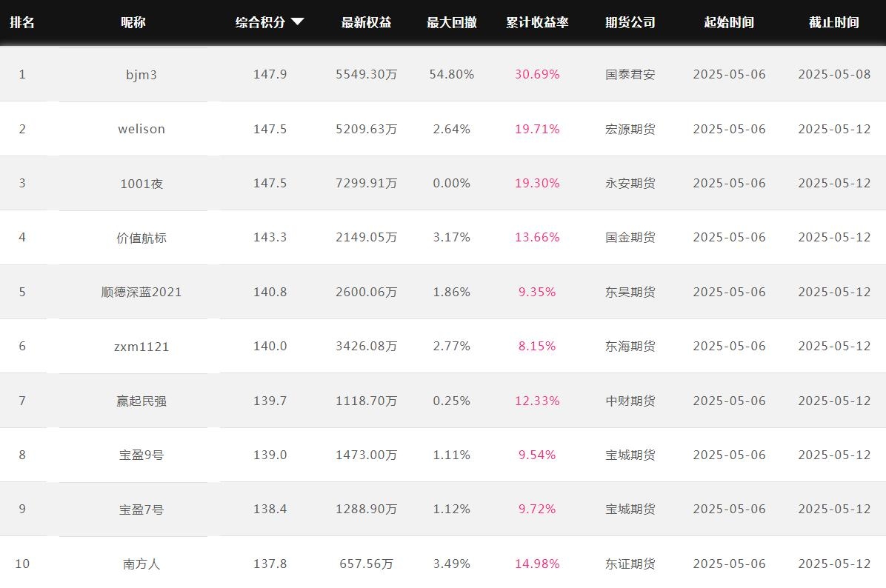Viewport: 886px width, 588px height.
Task: Click the 起始时间 column header
Action: tap(729, 22)
